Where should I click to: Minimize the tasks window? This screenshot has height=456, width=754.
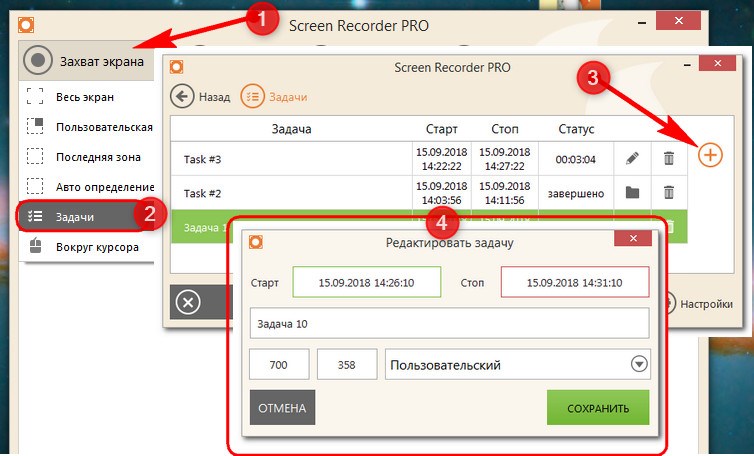click(x=687, y=65)
